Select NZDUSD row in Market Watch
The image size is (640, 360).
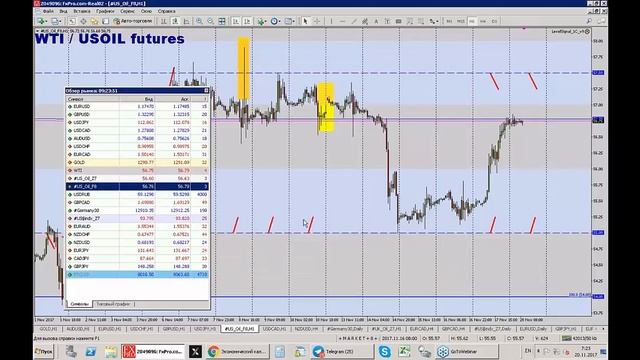click(137, 242)
